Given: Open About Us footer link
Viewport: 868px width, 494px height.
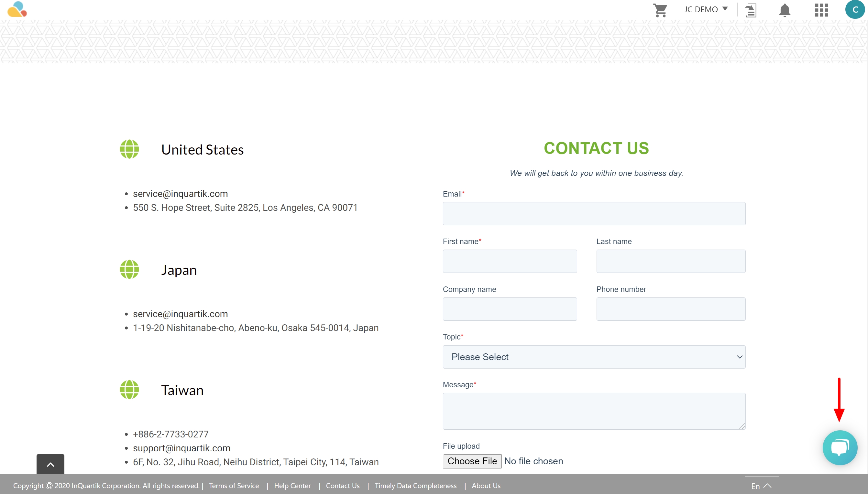Looking at the screenshot, I should pyautogui.click(x=486, y=486).
